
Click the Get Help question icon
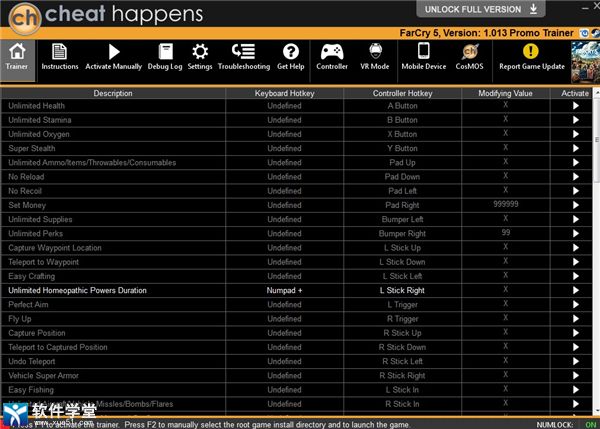[291, 52]
